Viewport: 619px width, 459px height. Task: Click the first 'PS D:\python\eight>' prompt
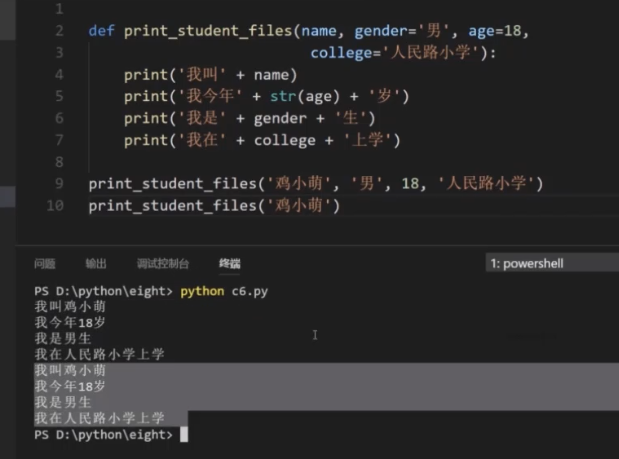[103, 291]
